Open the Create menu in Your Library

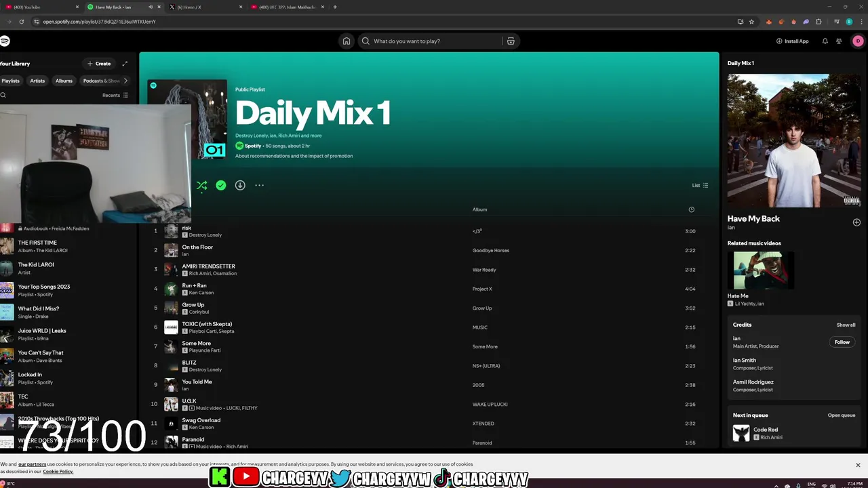pos(99,64)
